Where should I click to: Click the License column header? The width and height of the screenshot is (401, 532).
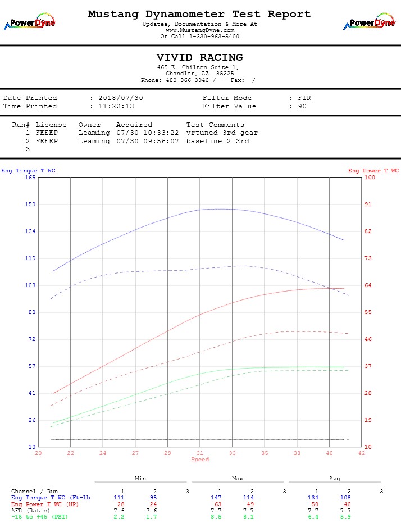tap(51, 125)
